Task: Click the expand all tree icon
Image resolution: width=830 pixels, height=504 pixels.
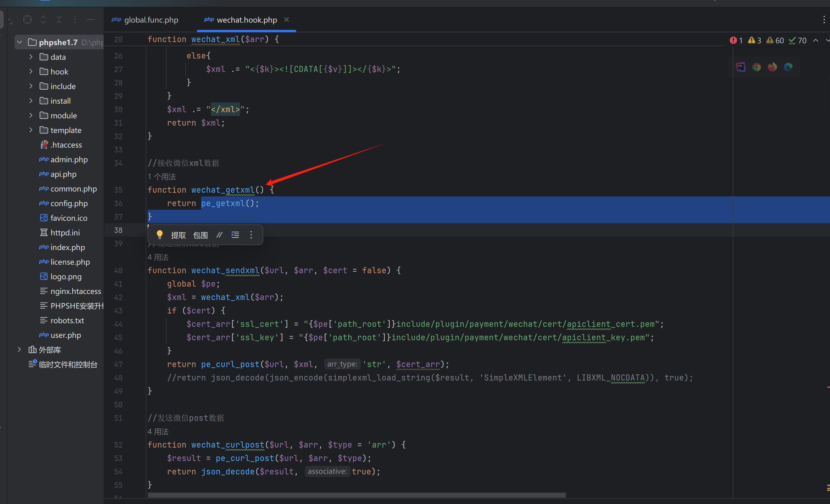Action: point(43,20)
